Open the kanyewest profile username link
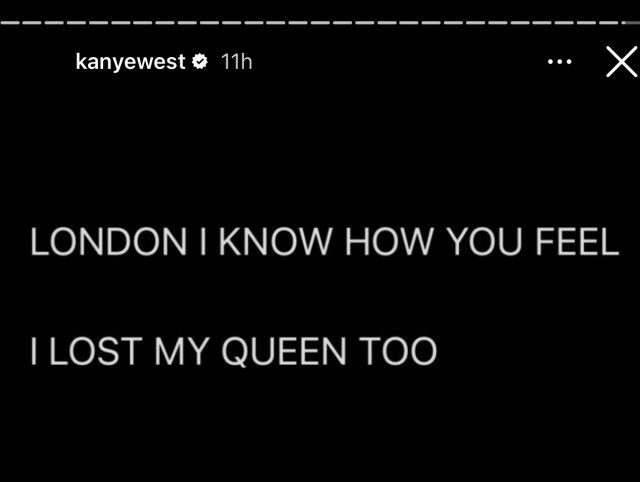Screen dimensions: 640x482 130,62
